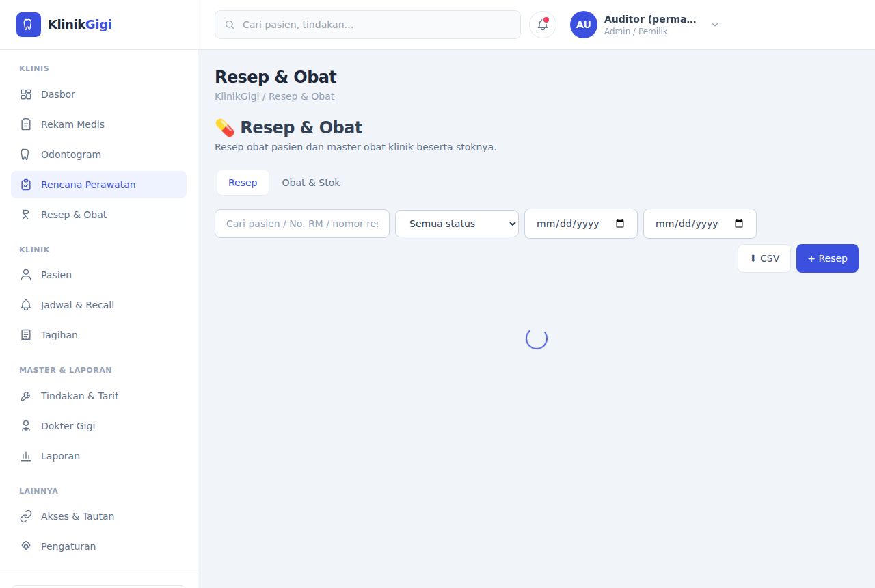
Task: Download the CSV export
Action: 764,258
